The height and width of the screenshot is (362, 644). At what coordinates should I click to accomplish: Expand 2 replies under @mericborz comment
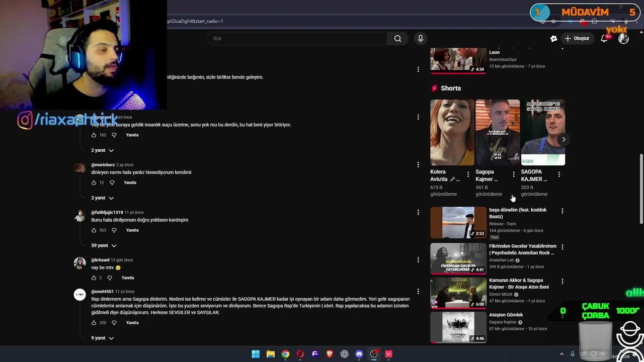(103, 198)
